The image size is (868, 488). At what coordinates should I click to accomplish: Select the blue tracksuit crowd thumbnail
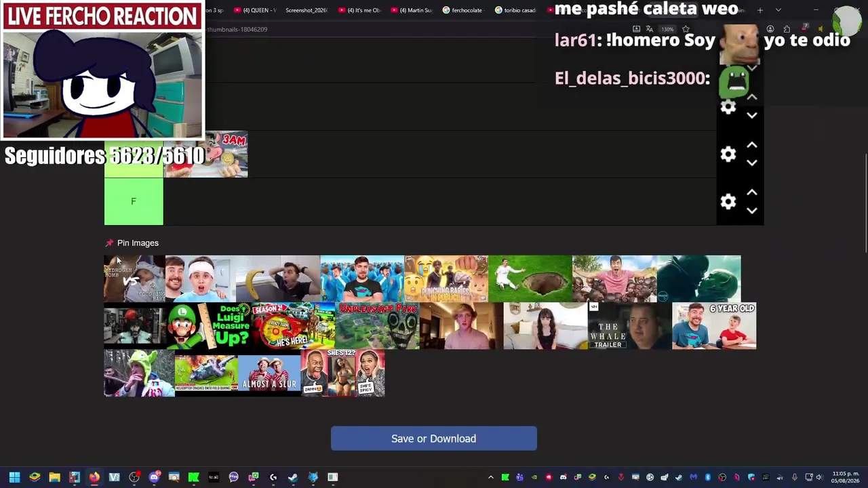pos(362,279)
